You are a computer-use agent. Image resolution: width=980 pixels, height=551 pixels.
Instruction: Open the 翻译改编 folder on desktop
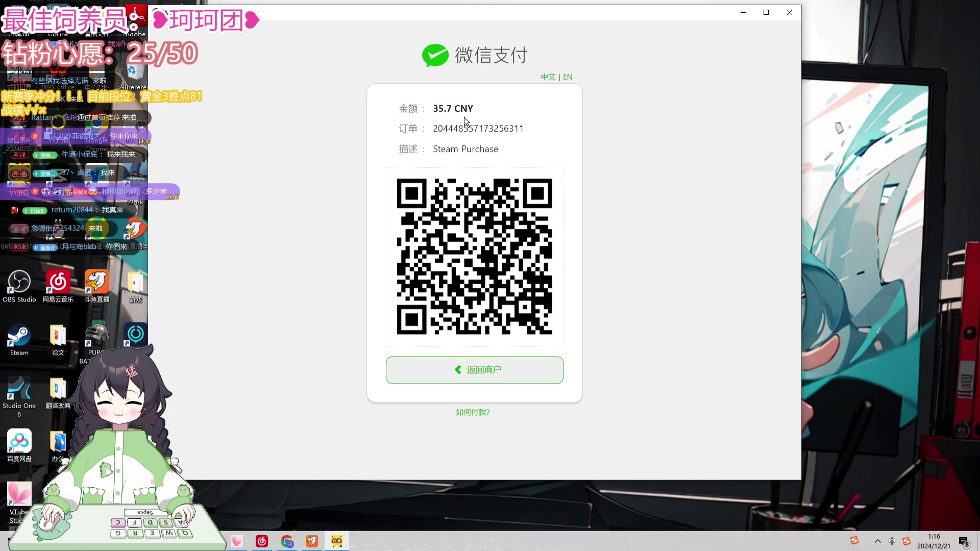click(58, 394)
